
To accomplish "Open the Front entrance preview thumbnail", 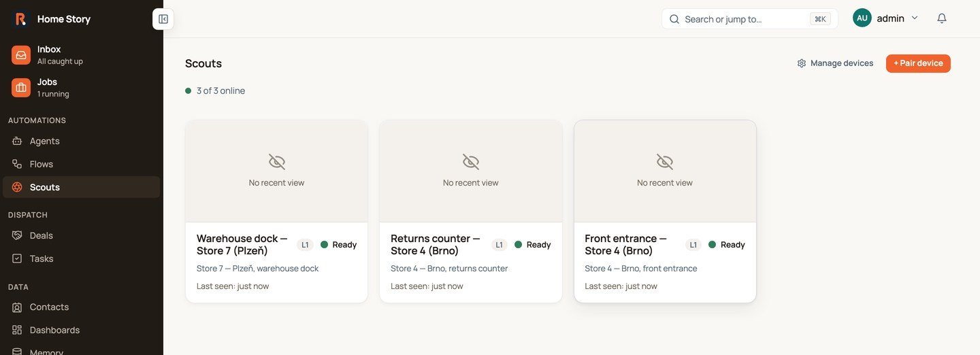I will pyautogui.click(x=665, y=171).
